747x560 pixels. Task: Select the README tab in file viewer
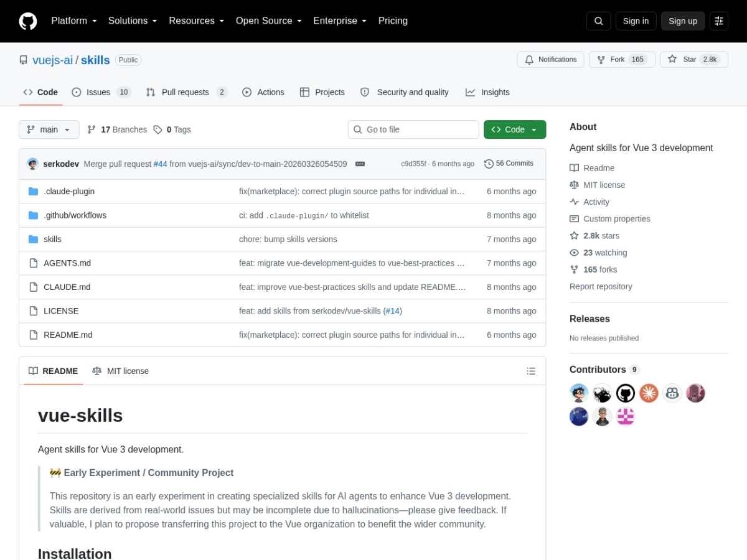[53, 371]
